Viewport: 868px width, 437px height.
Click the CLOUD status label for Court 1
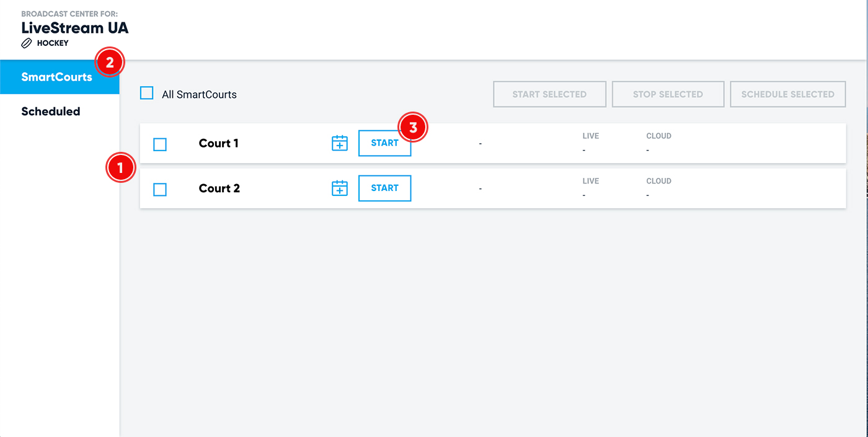coord(658,136)
